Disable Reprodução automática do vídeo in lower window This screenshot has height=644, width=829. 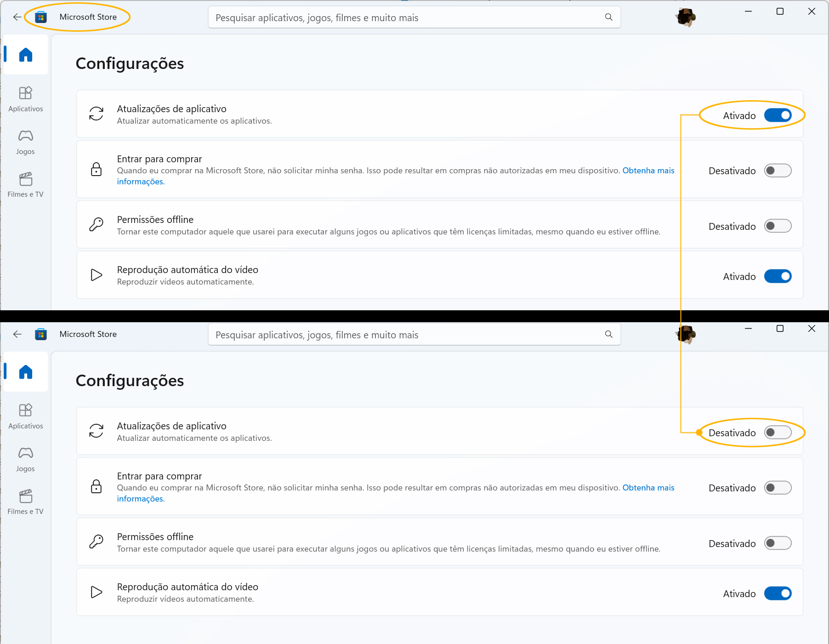coord(778,593)
